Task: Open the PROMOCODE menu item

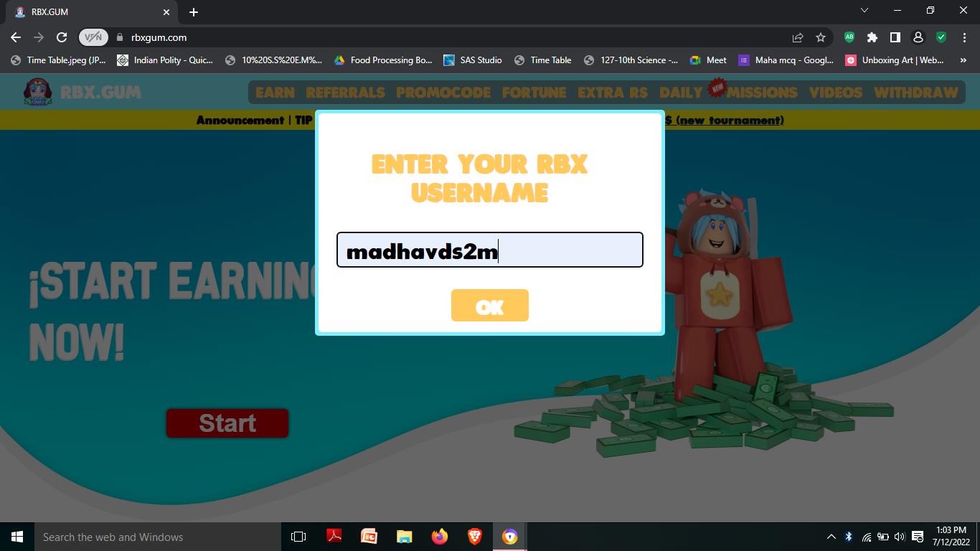Action: (x=443, y=93)
